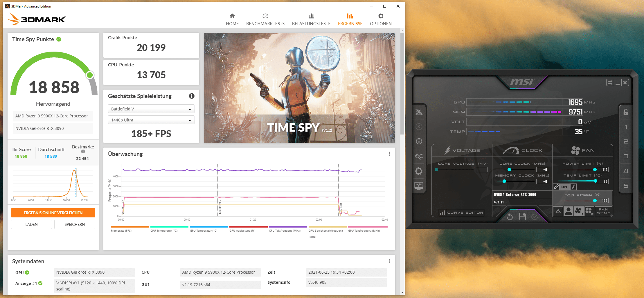644x298 pixels.
Task: Click the Anzeige #1 verified checkmark
Action: click(x=40, y=283)
